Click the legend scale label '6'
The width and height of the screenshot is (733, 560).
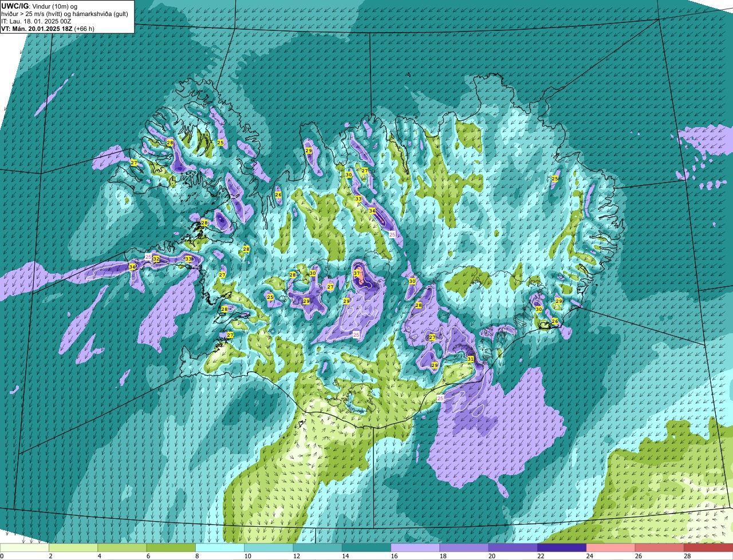(148, 556)
